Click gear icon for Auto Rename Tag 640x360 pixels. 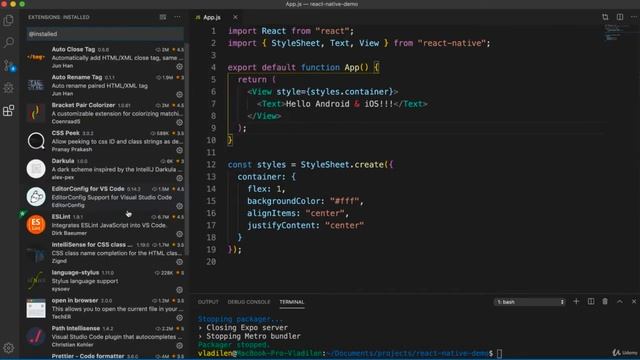[x=180, y=94]
